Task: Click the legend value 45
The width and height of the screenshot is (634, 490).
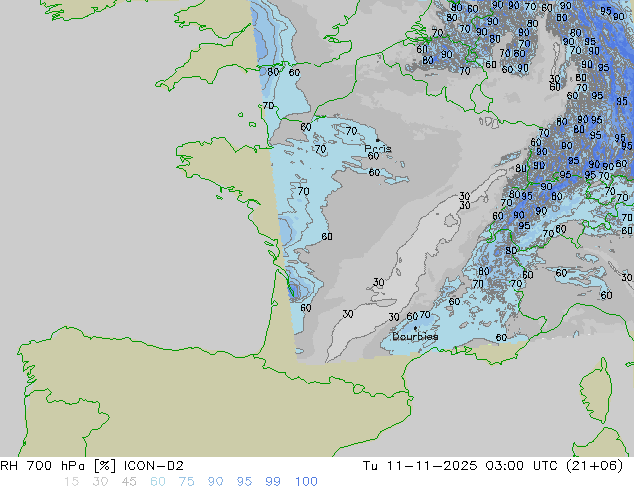Action: (129, 482)
